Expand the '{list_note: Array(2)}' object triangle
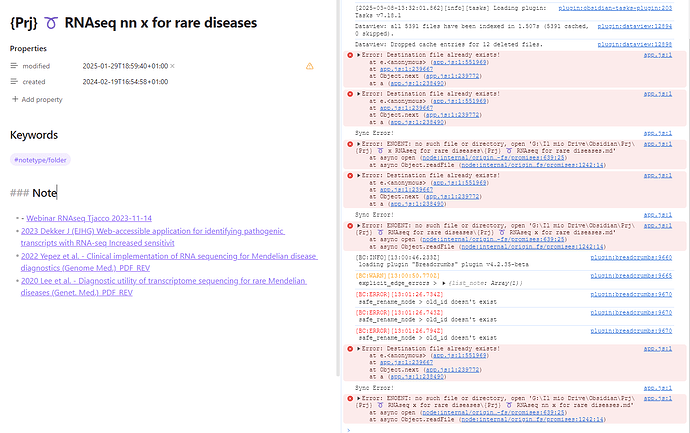The width and height of the screenshot is (690, 433). (444, 283)
